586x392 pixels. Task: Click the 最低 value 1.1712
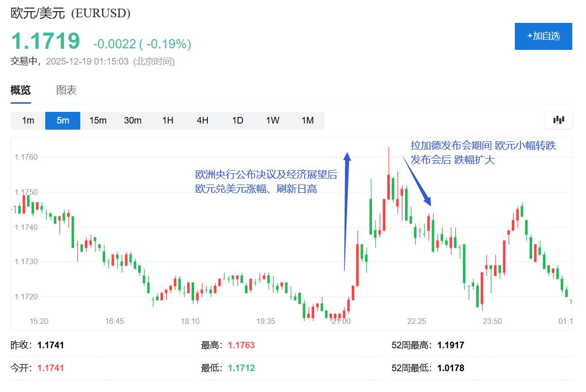[242, 367]
